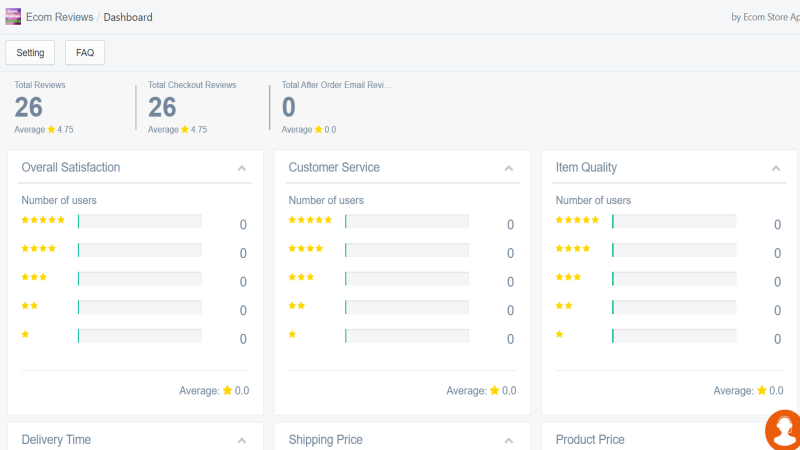Open the Setting button
Viewport: 800px width, 450px height.
[x=30, y=53]
